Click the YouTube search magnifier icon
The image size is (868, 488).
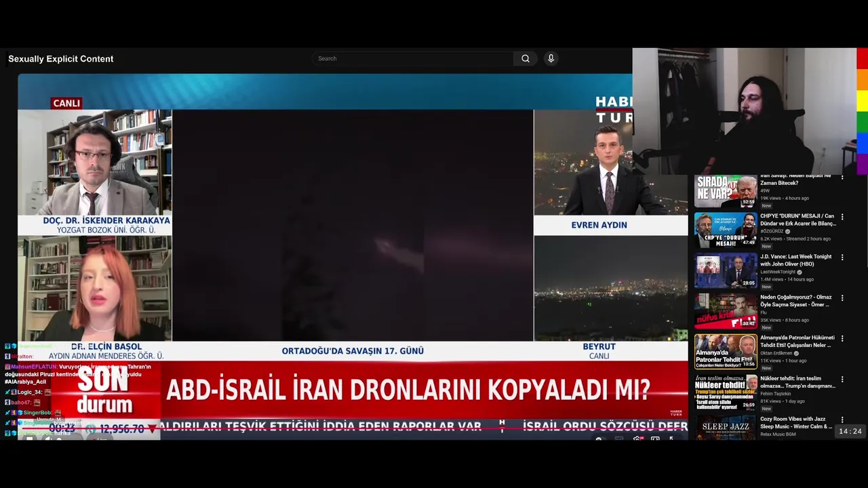tap(526, 59)
